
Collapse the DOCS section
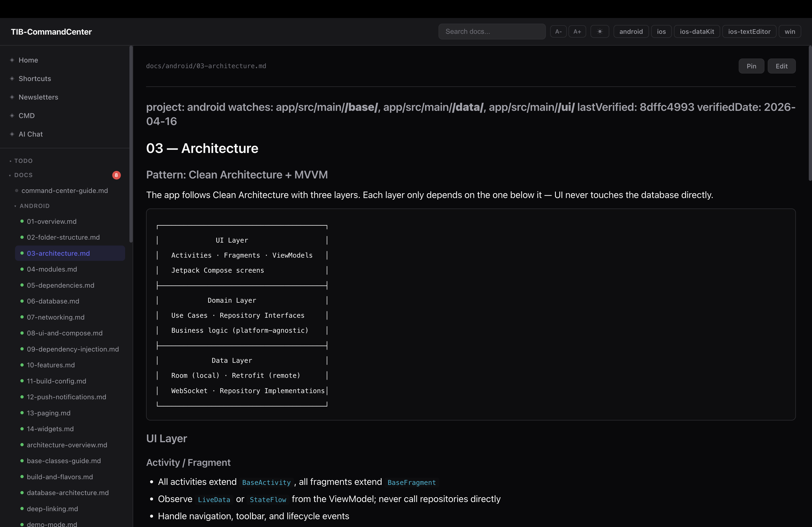pyautogui.click(x=10, y=175)
